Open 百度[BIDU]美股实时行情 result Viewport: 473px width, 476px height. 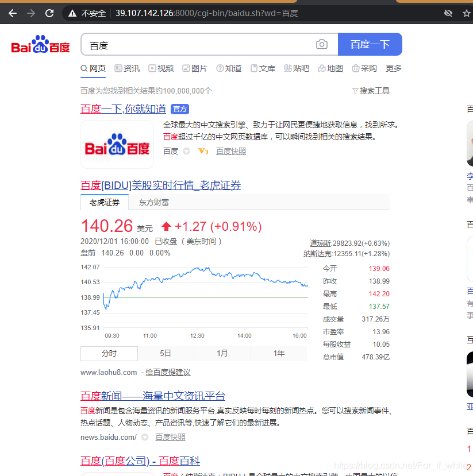click(x=161, y=185)
